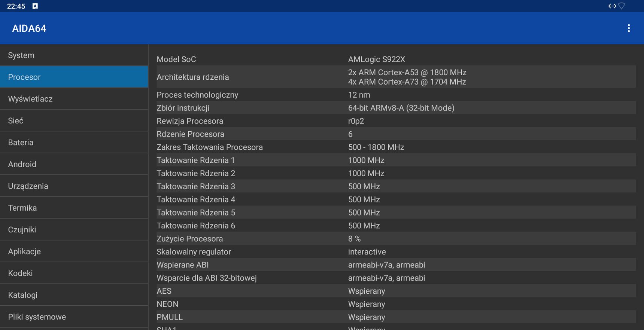
Task: Select the Model SoC row
Action: tap(396, 59)
